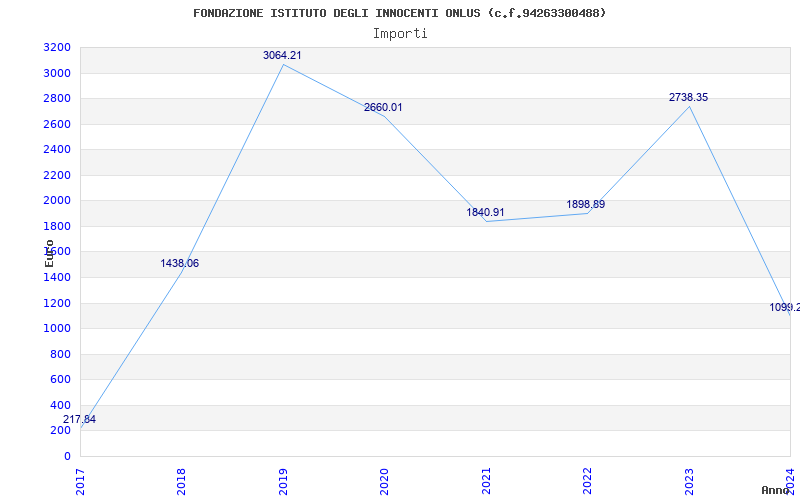
Task: Click the 2021 x-axis label
Action: click(x=486, y=481)
